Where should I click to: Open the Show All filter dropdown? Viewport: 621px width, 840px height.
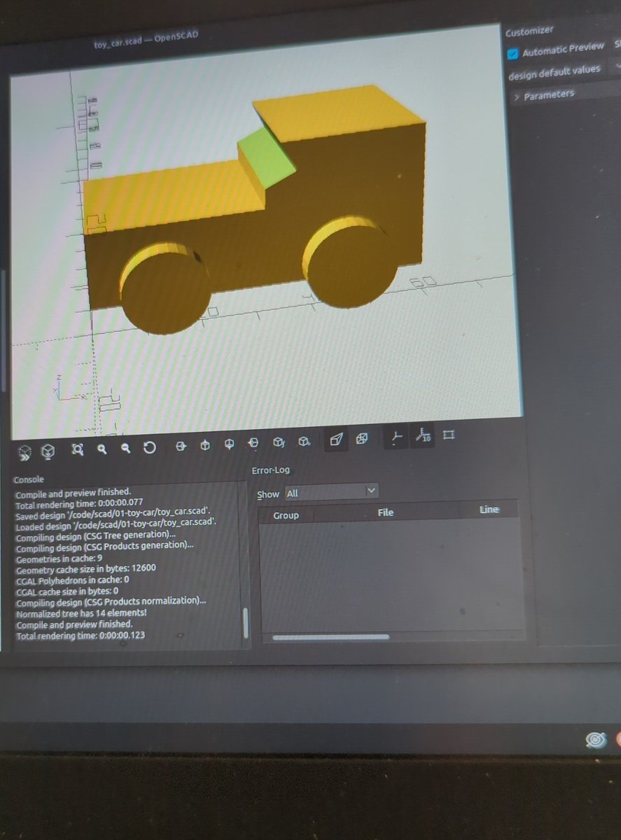330,491
